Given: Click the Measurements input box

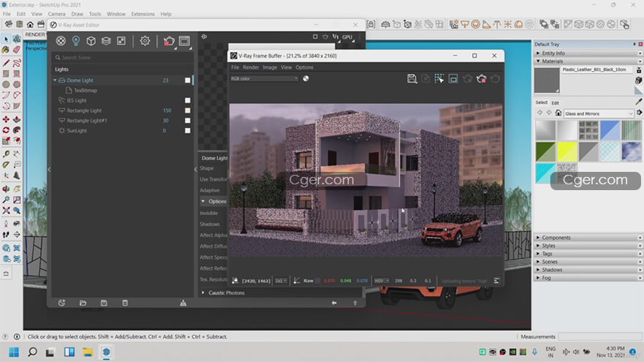Looking at the screenshot, I should point(599,336).
